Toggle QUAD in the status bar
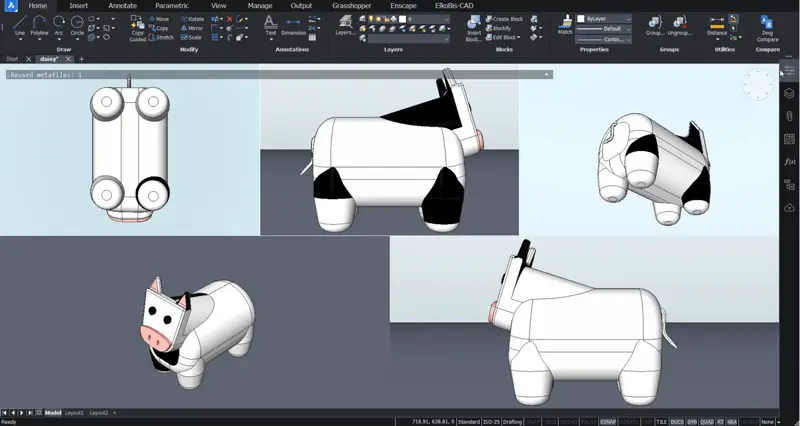The image size is (800, 426). point(707,422)
